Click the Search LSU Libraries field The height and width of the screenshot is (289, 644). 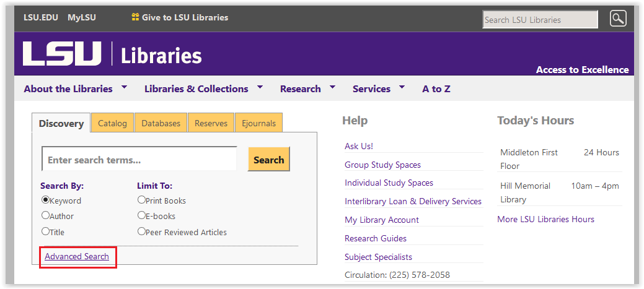(540, 20)
